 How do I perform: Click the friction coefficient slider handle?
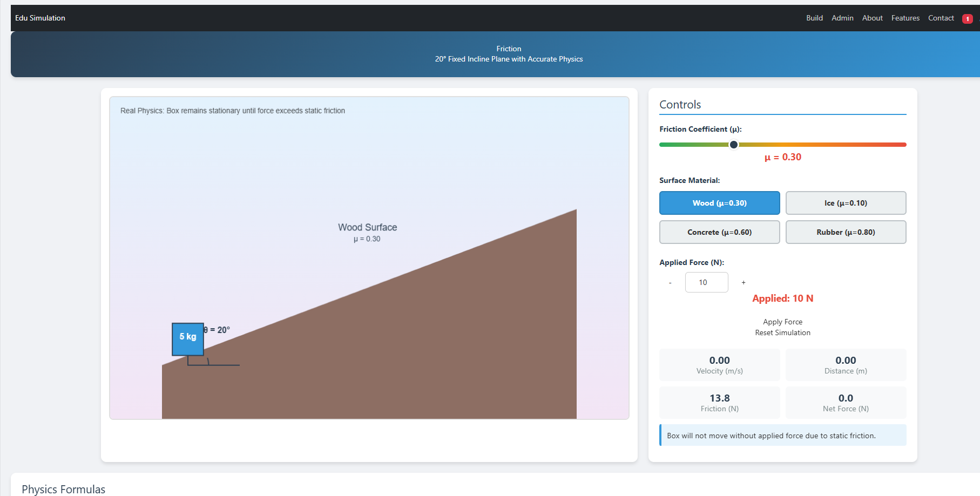(x=733, y=145)
